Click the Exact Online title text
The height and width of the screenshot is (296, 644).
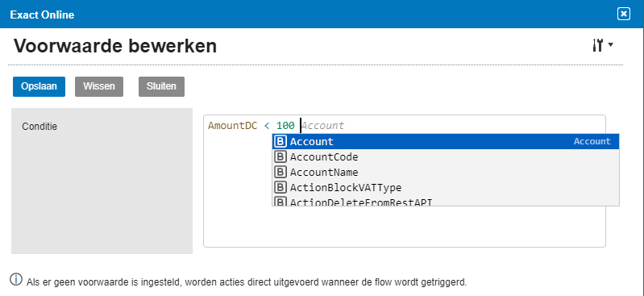42,15
